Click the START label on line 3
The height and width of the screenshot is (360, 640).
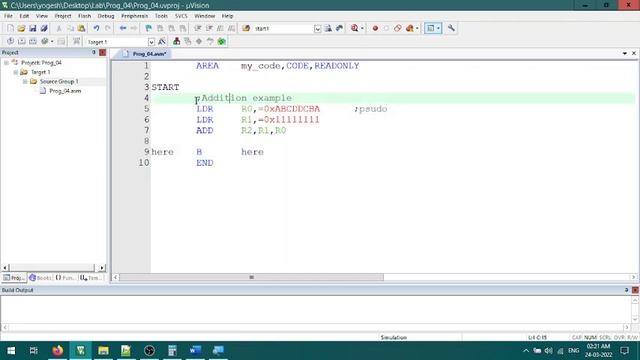[165, 87]
